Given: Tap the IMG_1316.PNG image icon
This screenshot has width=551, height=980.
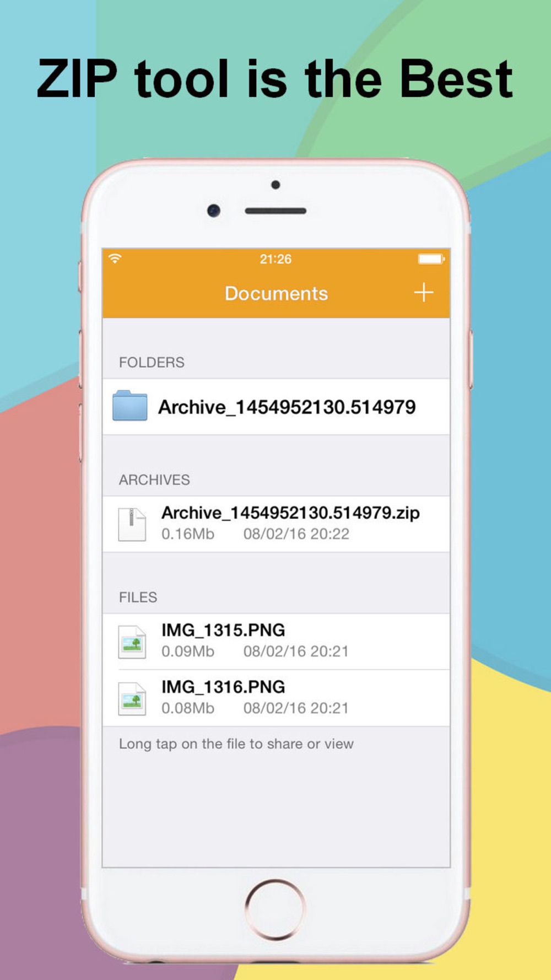Looking at the screenshot, I should pos(132,699).
